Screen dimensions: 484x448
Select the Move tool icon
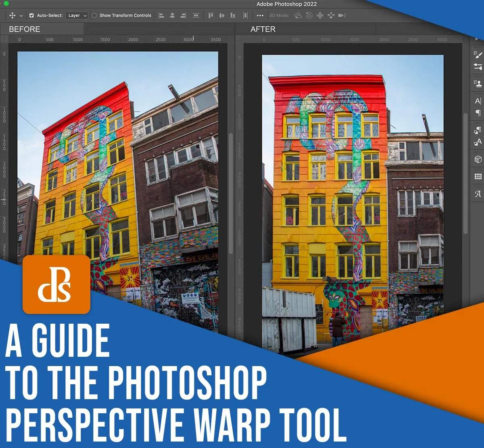[12, 15]
